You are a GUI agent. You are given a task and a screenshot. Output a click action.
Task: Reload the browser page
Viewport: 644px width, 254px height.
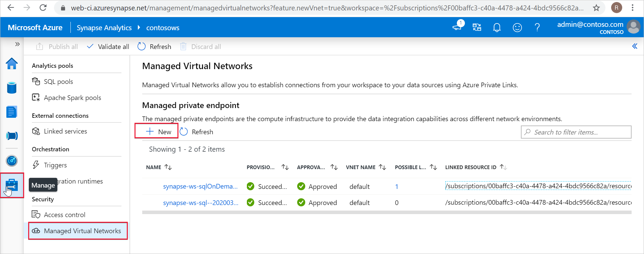[x=43, y=7]
